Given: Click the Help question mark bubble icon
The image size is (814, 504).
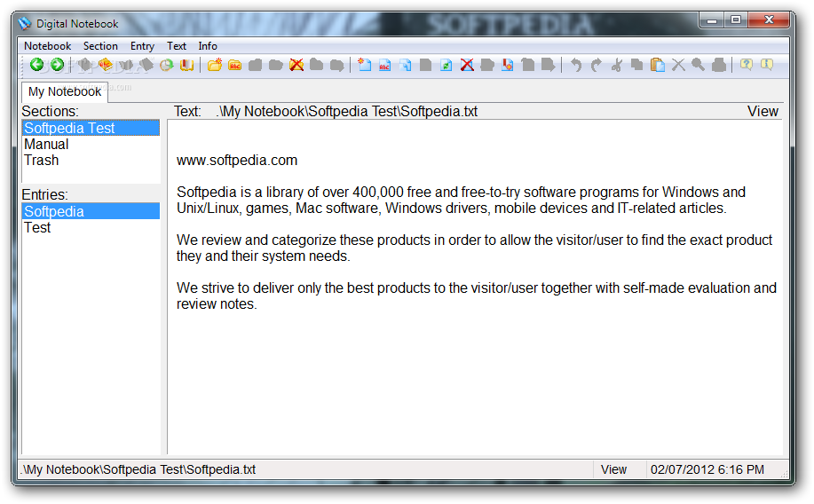Looking at the screenshot, I should click(746, 65).
